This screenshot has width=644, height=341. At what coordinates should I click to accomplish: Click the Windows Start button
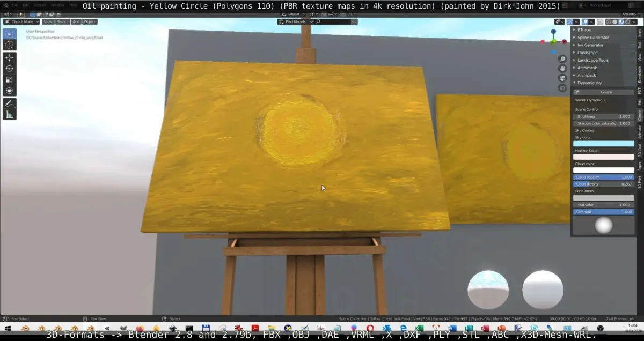[7, 328]
